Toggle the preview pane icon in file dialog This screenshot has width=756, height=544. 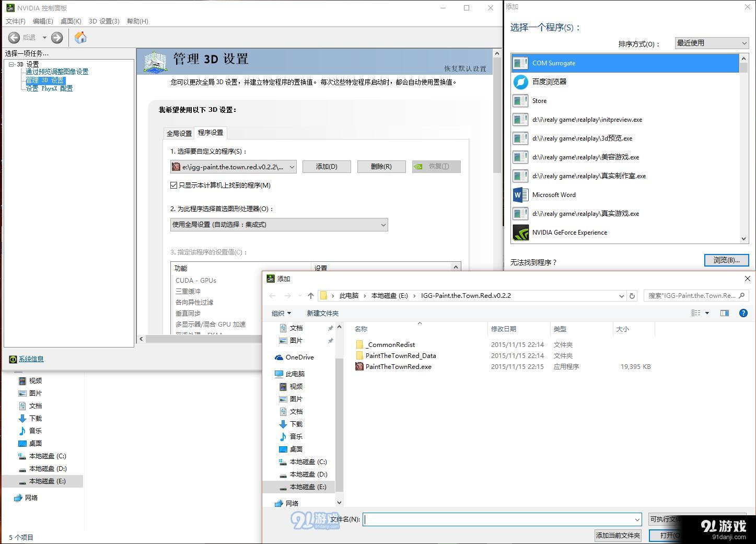725,313
